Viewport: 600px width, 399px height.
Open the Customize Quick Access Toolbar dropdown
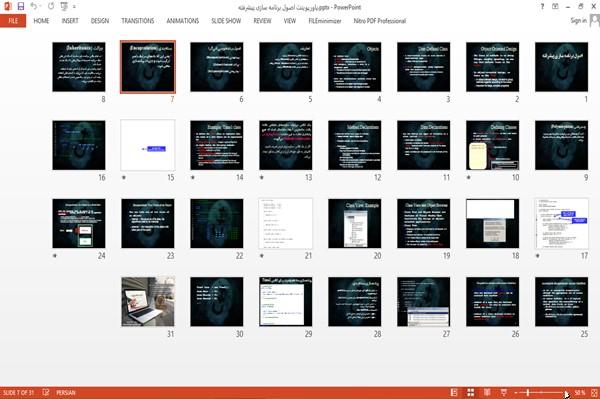74,7
